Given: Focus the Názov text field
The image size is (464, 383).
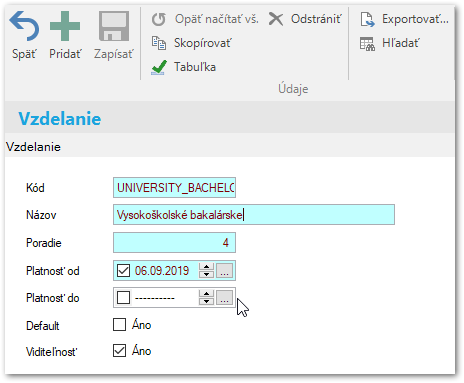Looking at the screenshot, I should point(254,215).
